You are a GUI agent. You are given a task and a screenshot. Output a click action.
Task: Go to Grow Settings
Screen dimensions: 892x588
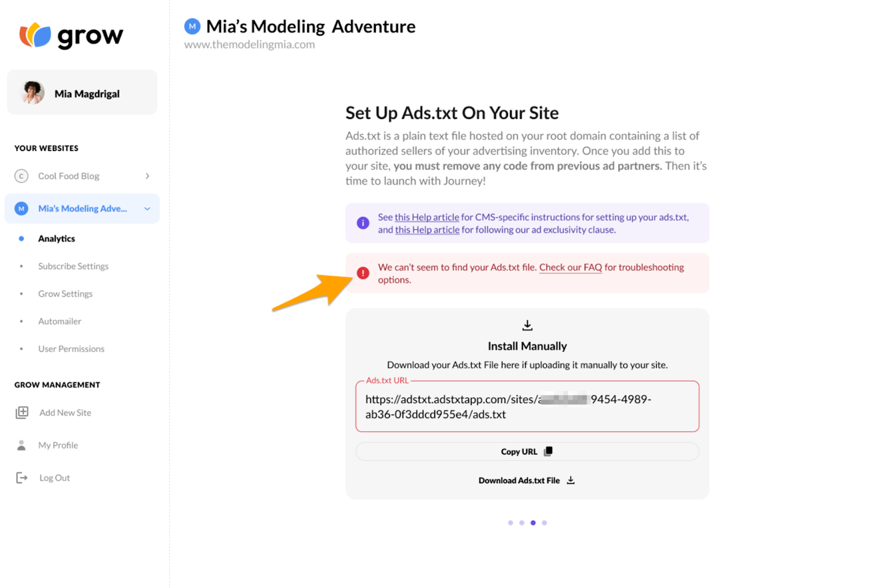point(65,294)
